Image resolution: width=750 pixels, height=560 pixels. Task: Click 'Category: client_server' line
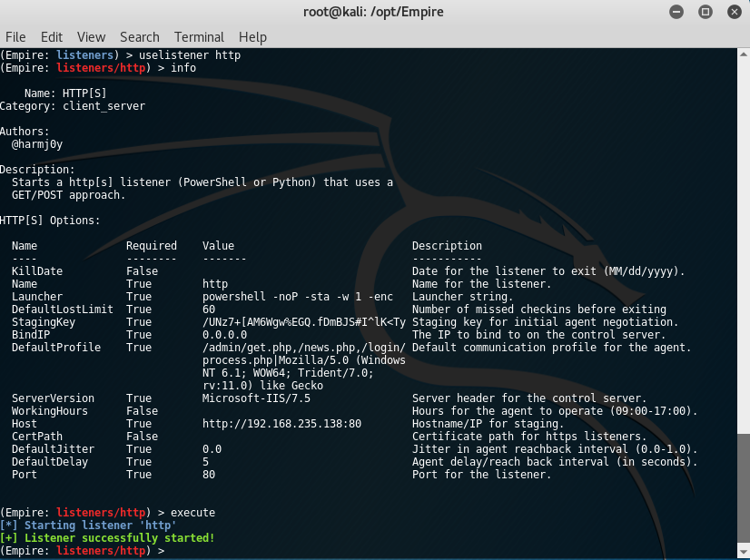click(73, 106)
